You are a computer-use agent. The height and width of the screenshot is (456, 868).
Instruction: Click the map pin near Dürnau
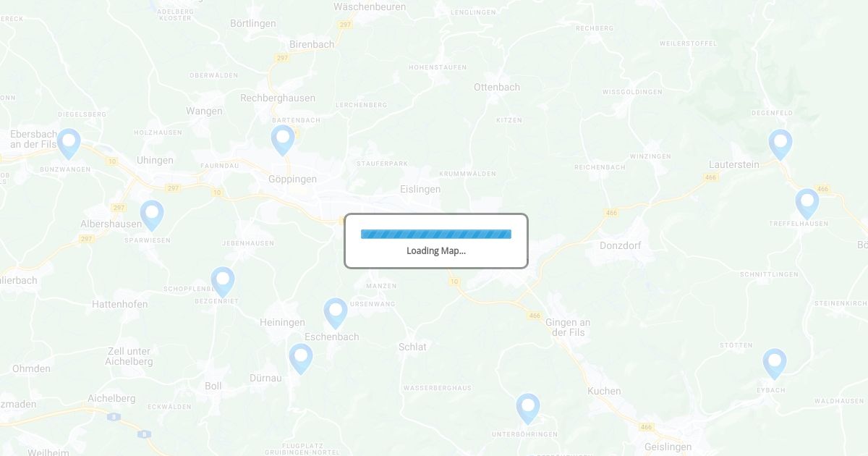pos(301,358)
